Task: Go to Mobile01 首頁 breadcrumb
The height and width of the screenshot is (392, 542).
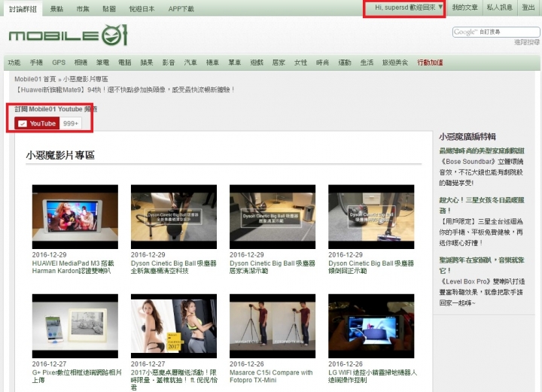Action: [x=35, y=79]
